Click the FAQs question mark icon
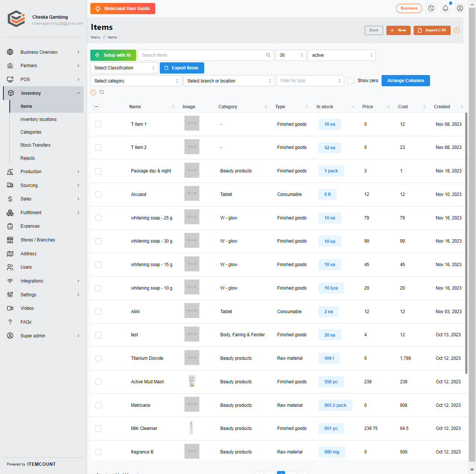 pyautogui.click(x=10, y=322)
